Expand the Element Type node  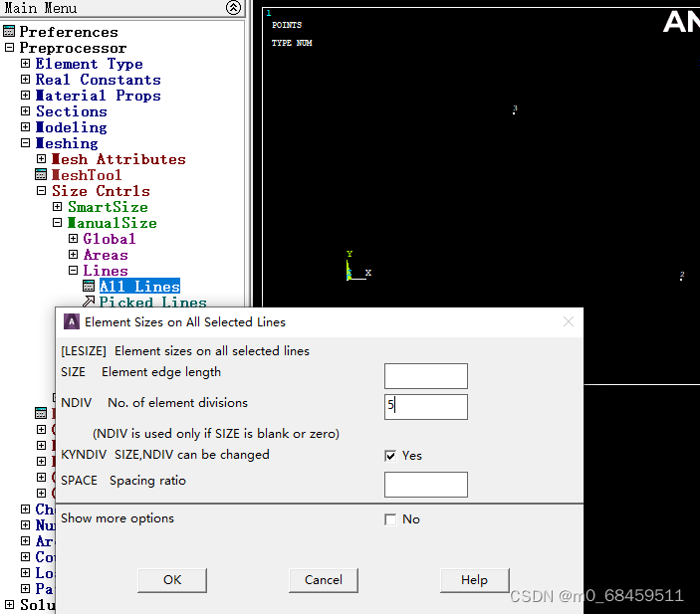26,64
